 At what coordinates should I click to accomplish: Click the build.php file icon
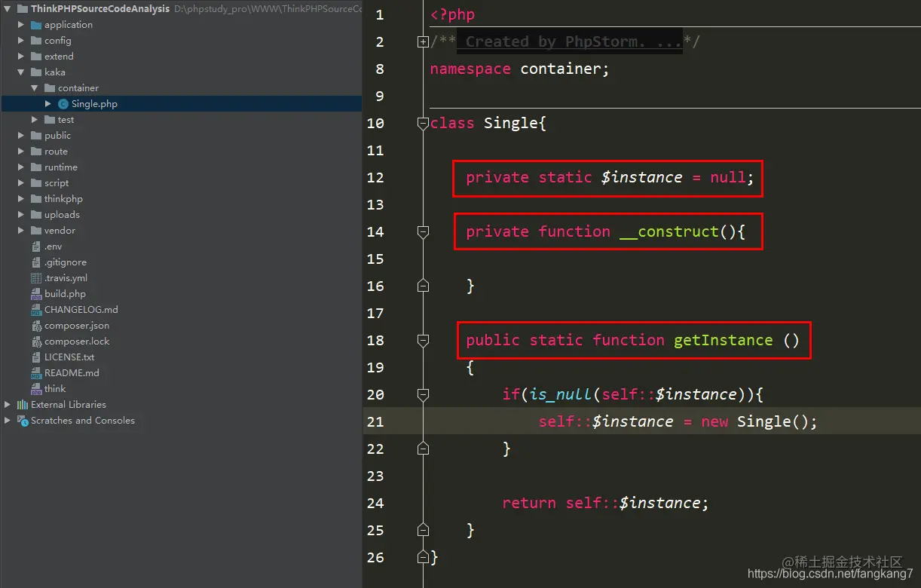tap(36, 294)
